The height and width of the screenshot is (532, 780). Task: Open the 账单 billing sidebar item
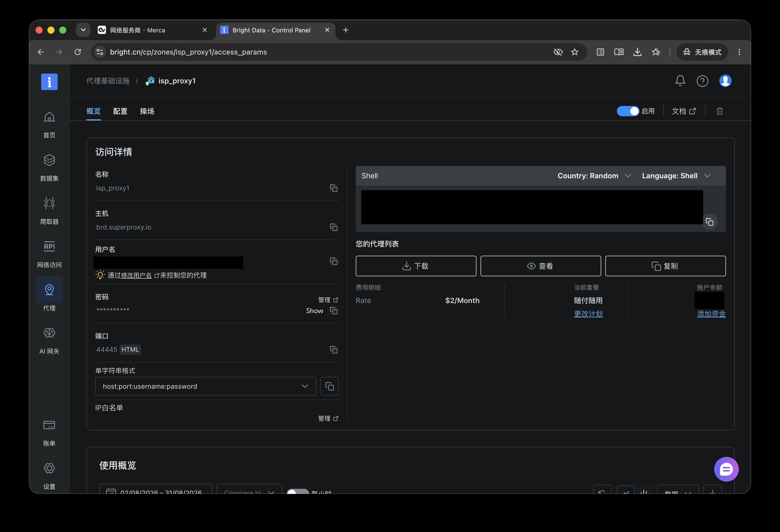(49, 433)
